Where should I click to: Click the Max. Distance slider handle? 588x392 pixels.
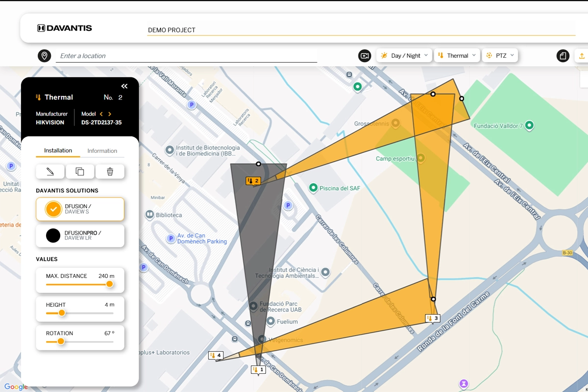coord(110,284)
